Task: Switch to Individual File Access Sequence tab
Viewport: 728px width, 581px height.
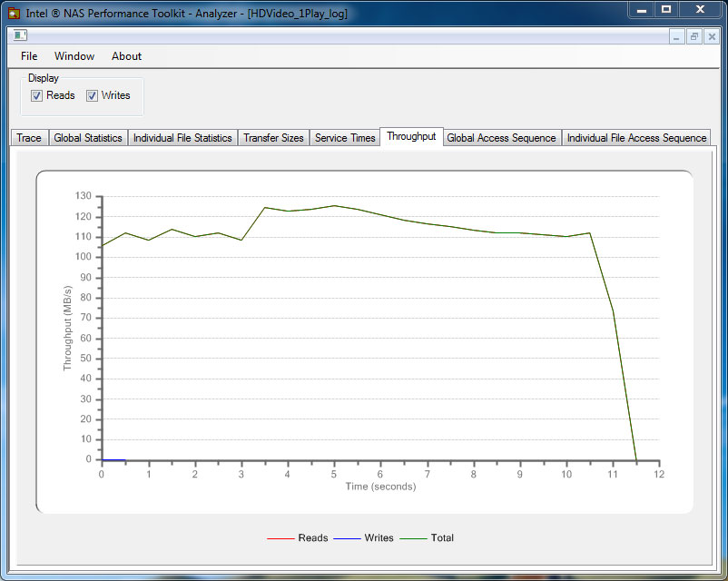Action: pos(636,138)
